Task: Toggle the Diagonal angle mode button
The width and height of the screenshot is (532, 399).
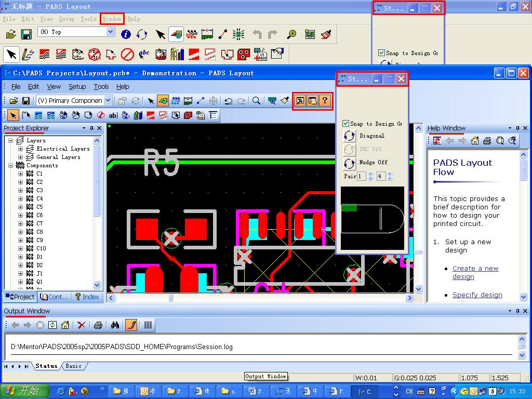Action: pos(349,136)
